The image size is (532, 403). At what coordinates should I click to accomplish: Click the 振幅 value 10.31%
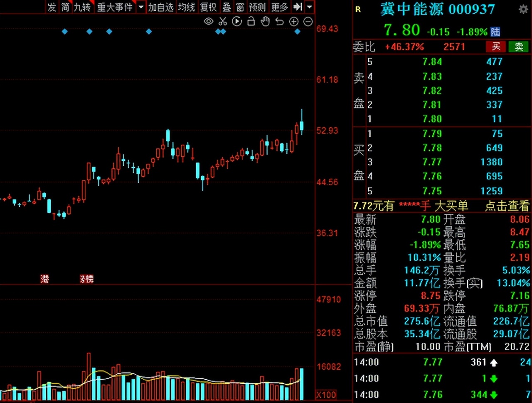pyautogui.click(x=424, y=258)
